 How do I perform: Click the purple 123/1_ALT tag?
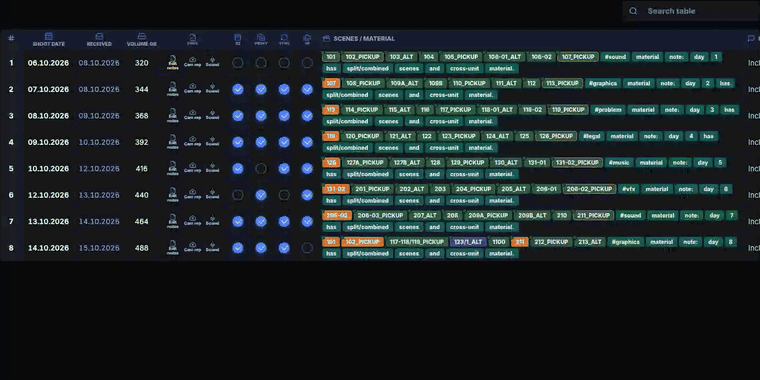click(468, 242)
